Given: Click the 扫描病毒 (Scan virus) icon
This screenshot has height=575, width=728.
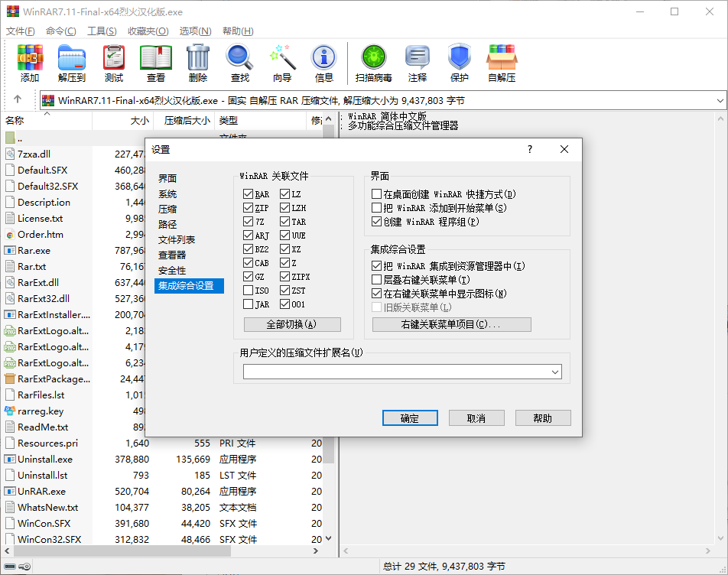Looking at the screenshot, I should coord(374,57).
